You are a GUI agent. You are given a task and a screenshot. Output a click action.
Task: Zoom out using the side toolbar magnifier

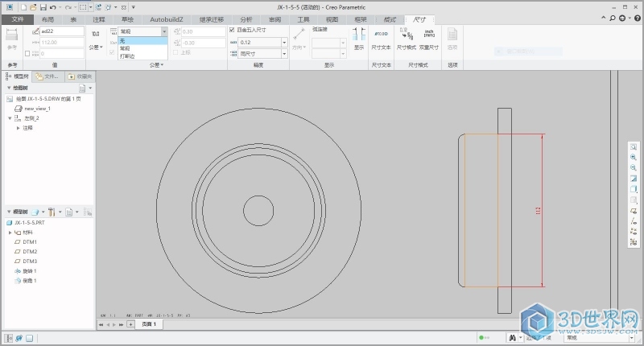[x=634, y=168]
